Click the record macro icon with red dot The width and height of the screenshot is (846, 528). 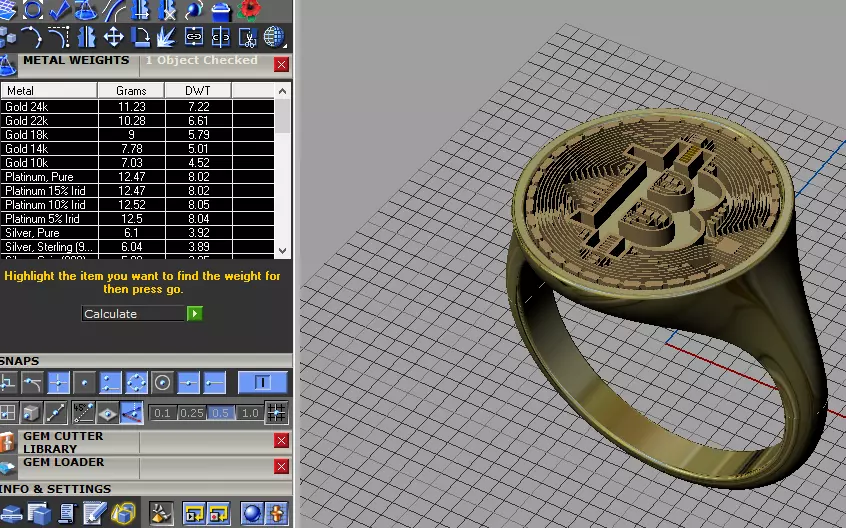click(x=219, y=513)
